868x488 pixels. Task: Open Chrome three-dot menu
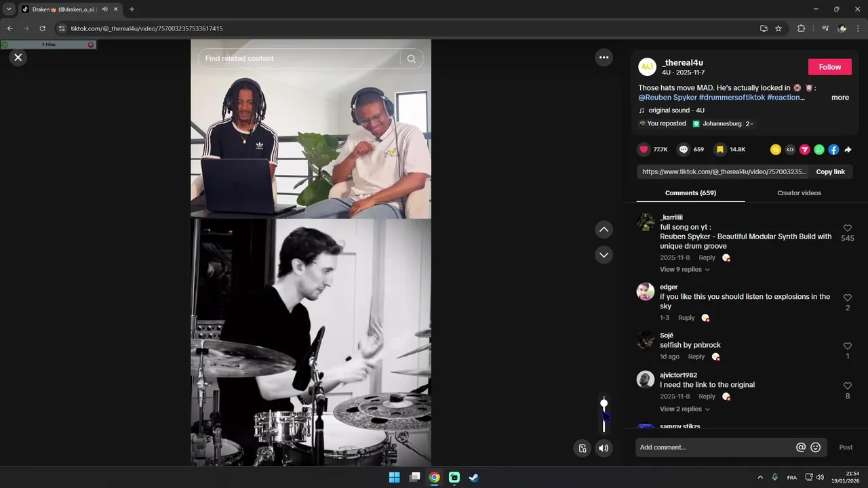tap(858, 28)
